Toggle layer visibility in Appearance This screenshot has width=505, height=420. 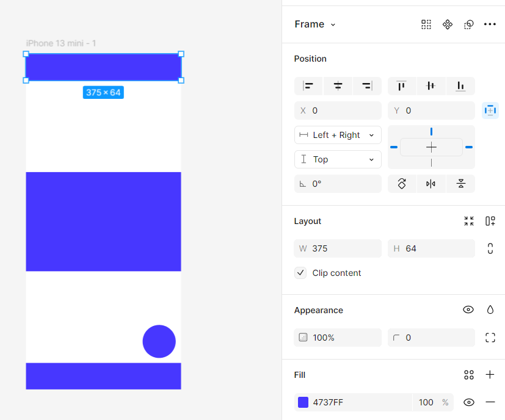coord(468,310)
